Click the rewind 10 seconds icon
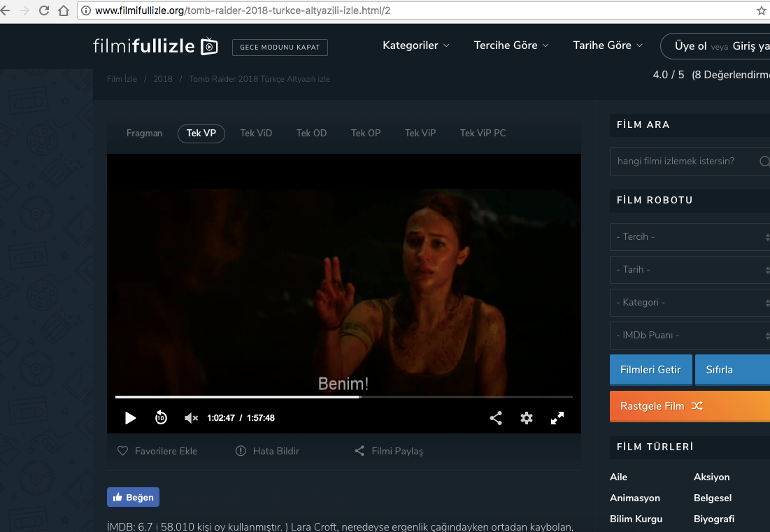This screenshot has width=770, height=532. [161, 418]
